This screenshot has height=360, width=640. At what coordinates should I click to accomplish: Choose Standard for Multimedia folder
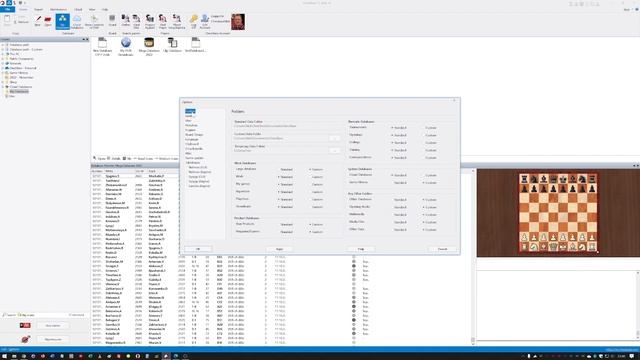[399, 215]
